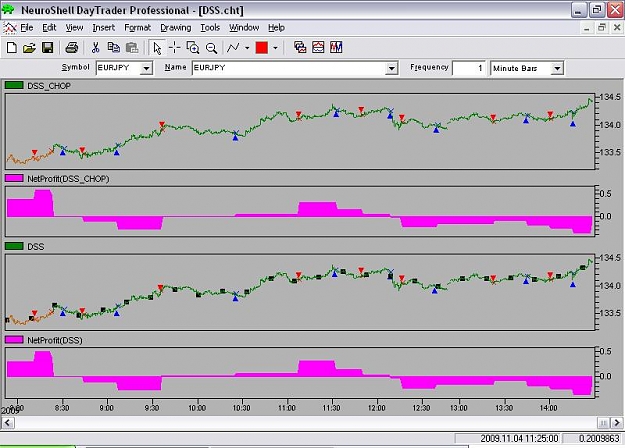Screen dimensions: 625x448
Task: Open the Drawing menu
Action: [x=176, y=28]
